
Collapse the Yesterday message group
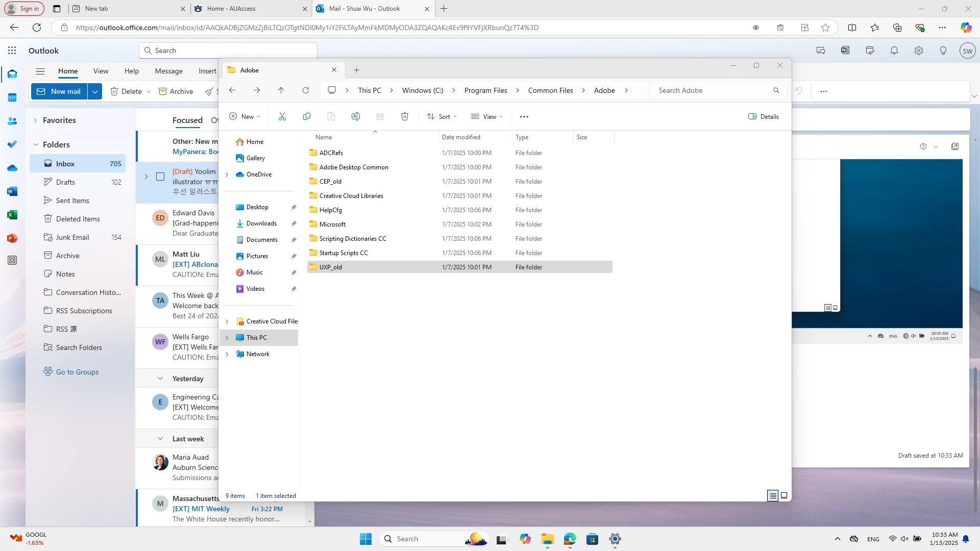[160, 379]
